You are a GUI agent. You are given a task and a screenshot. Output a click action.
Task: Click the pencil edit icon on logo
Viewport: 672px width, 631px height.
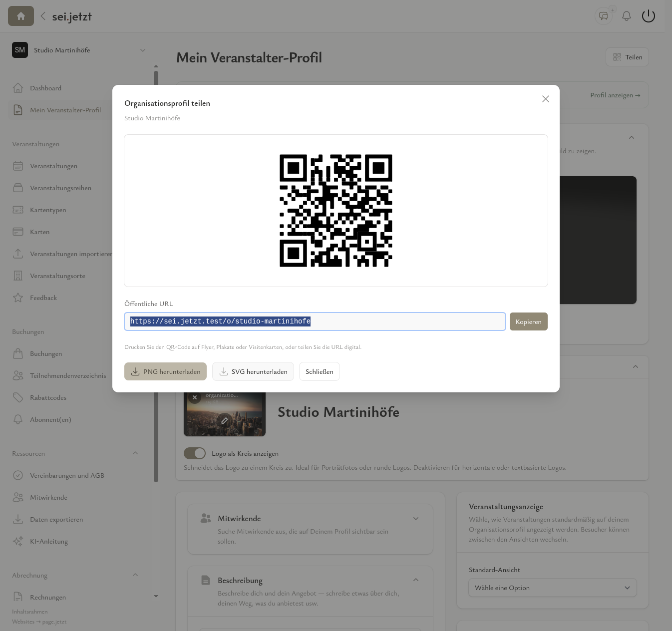(x=225, y=420)
